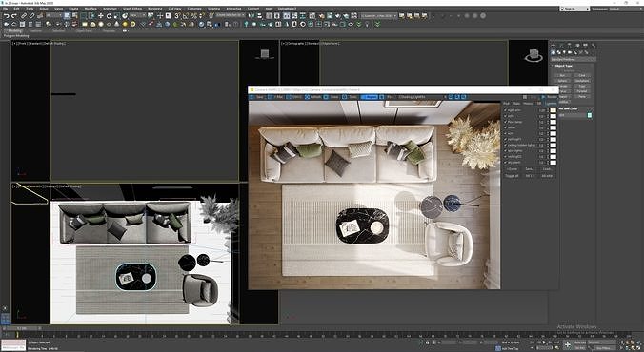Click the large Set Keys plus button
Screen dimensions: 644x352
pyautogui.click(x=568, y=345)
